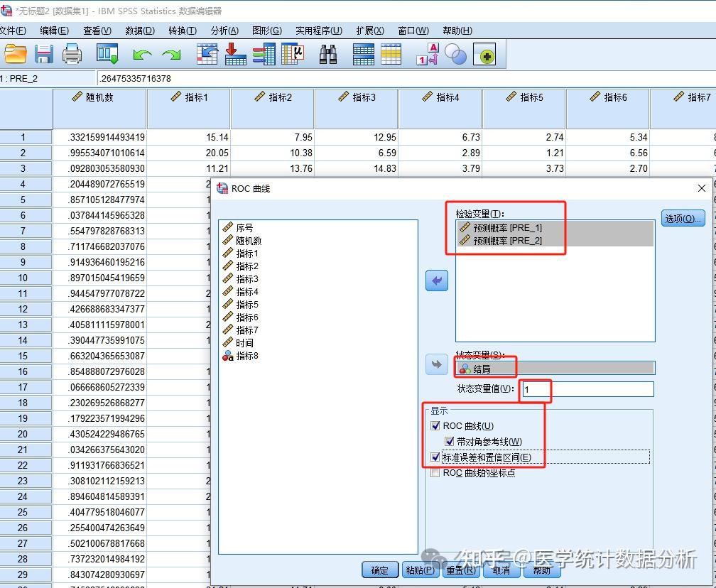Click the grey arrow beside state variable
Viewport: 716px width, 588px height.
[437, 364]
